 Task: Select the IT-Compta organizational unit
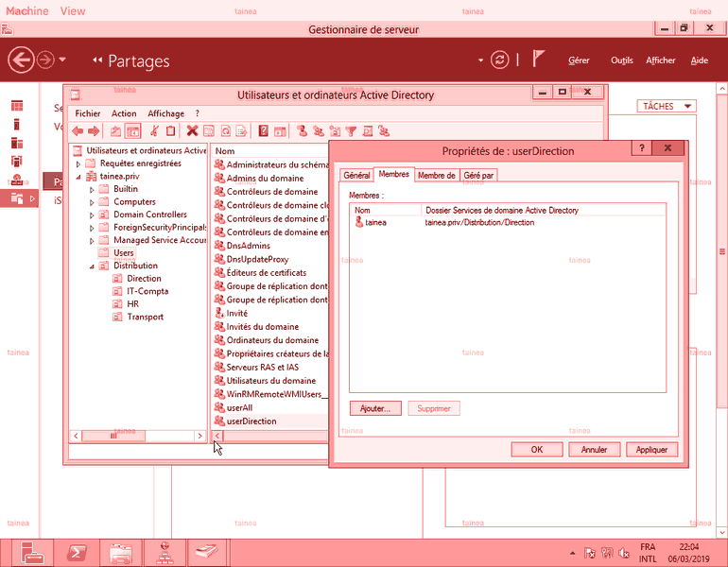coord(147,291)
